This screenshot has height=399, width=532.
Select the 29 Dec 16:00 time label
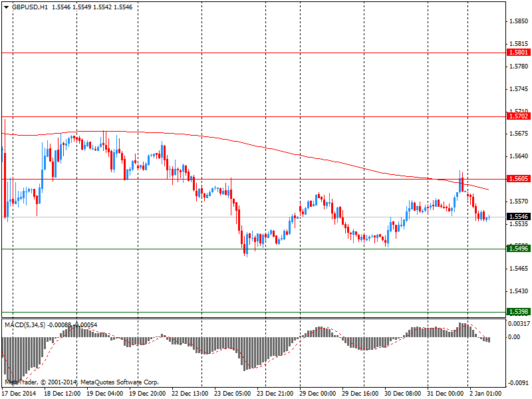[x=360, y=394]
